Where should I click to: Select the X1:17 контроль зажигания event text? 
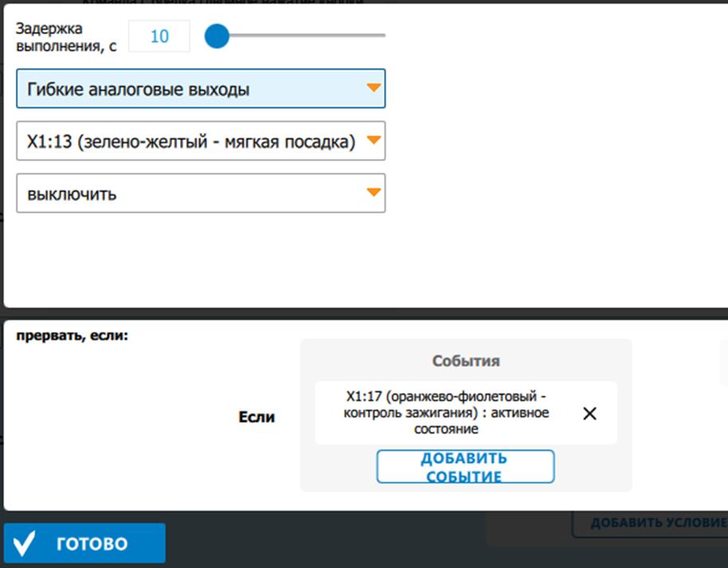point(447,413)
